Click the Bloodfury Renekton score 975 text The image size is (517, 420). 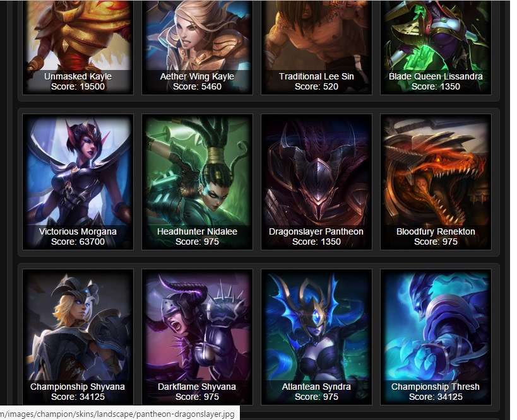(x=436, y=242)
